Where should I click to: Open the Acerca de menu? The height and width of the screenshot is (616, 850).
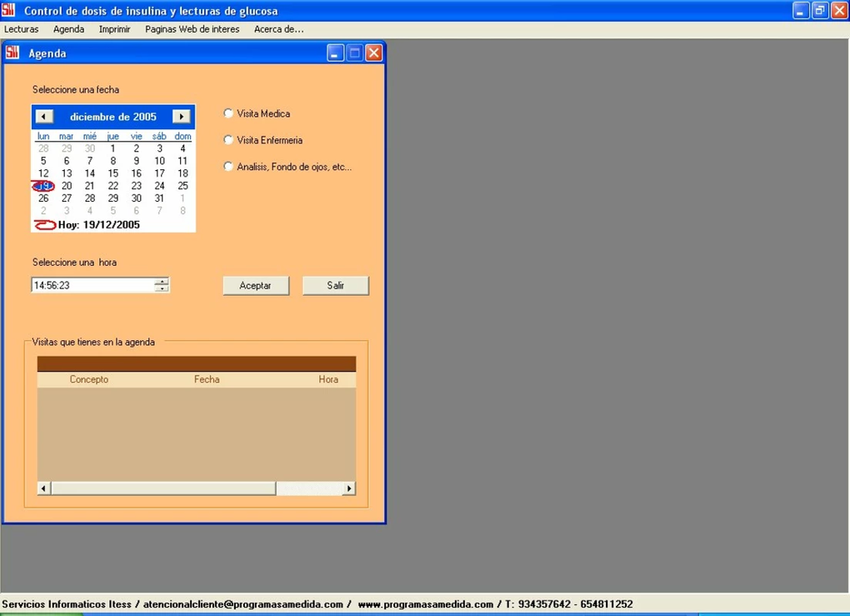(x=278, y=29)
